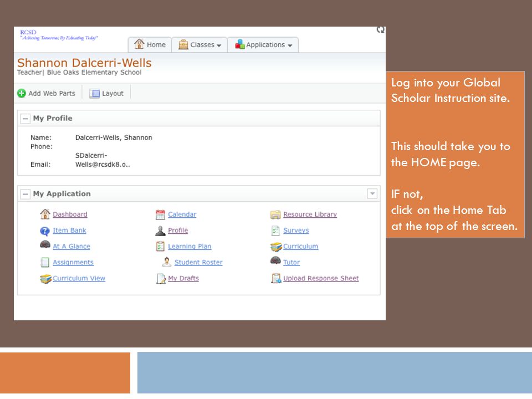Open the Resource Library link
This screenshot has width=532, height=399.
(310, 214)
